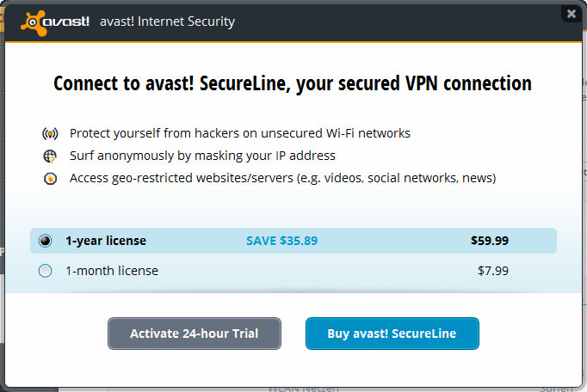Activate the 24-hour trial
This screenshot has width=587, height=392.
195,334
